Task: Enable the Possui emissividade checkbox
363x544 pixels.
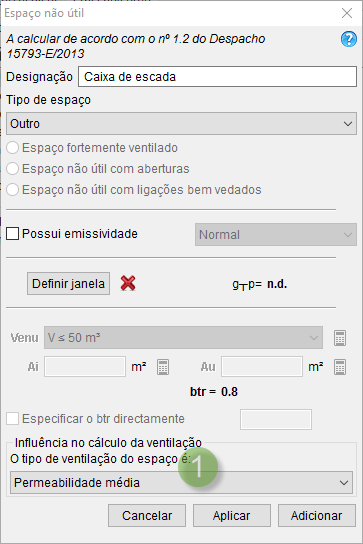Action: [x=12, y=234]
